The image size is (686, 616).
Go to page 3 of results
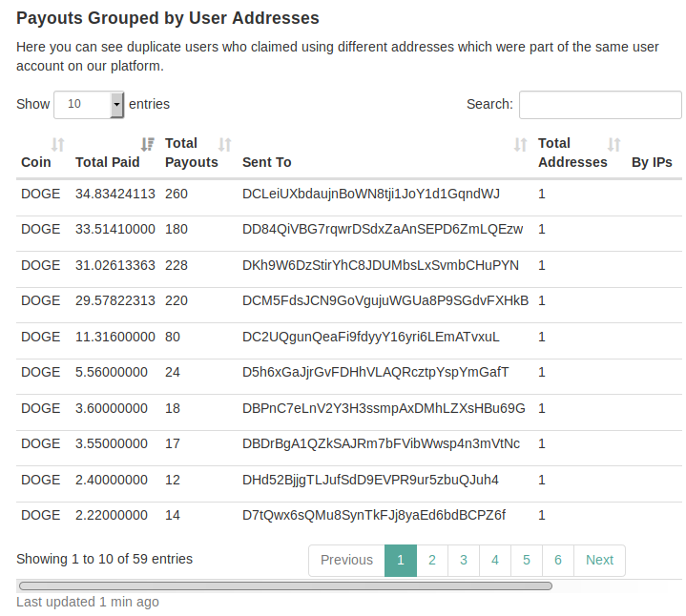tap(464, 560)
